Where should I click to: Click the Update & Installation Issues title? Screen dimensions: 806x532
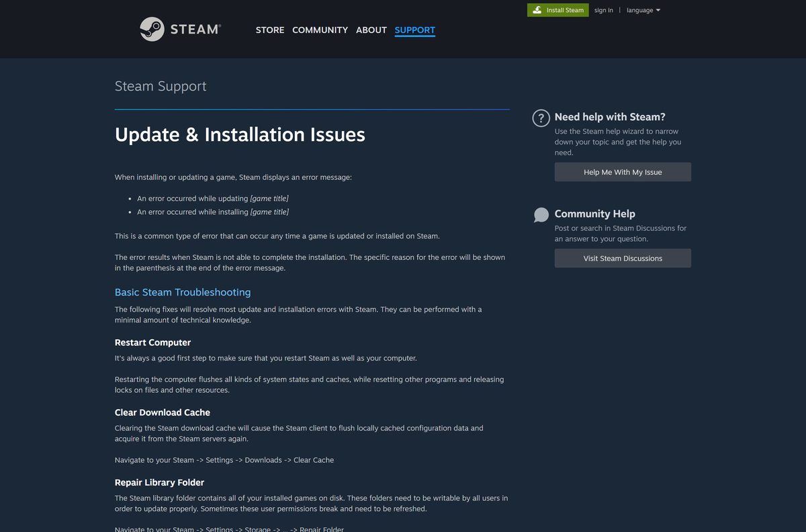coord(240,134)
